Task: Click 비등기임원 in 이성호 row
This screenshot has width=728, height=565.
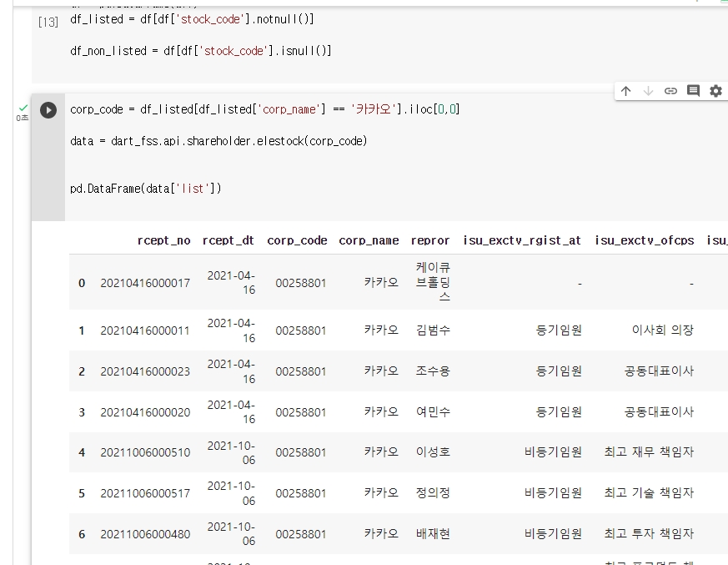Action: point(553,452)
